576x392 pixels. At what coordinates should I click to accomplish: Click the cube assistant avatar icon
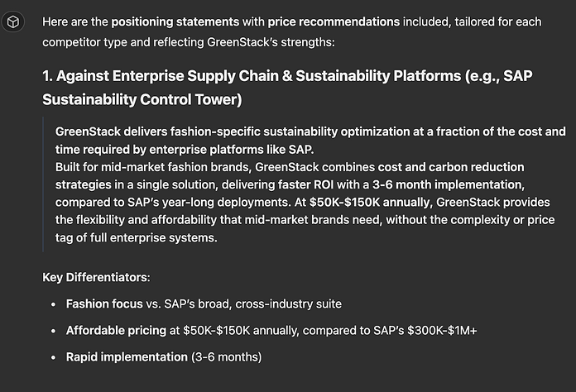pos(13,22)
